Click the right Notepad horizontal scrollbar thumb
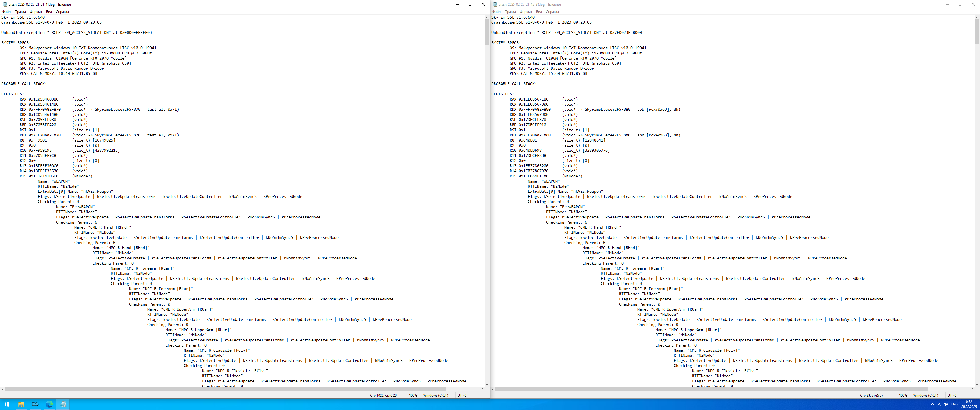The width and height of the screenshot is (980, 410). pyautogui.click(x=711, y=389)
